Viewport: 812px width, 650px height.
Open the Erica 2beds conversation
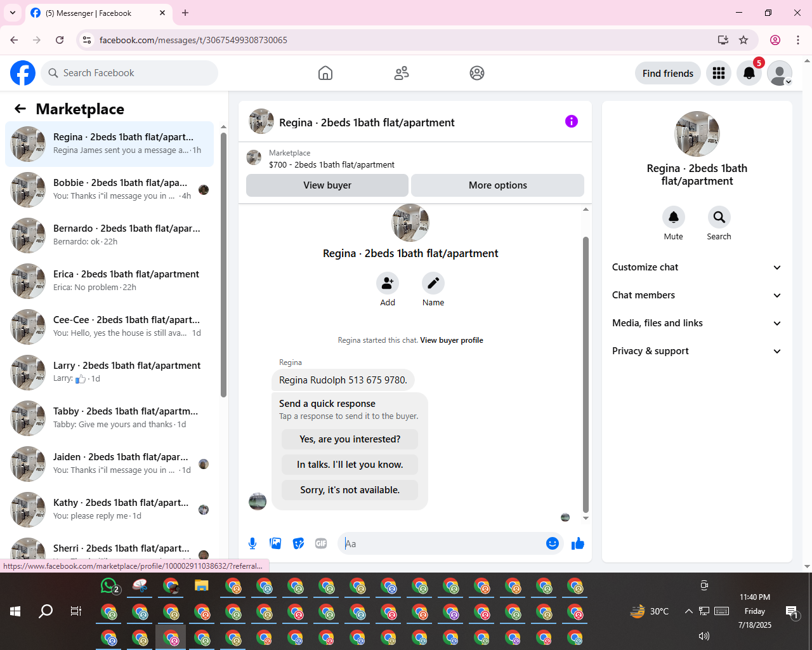[x=110, y=281]
